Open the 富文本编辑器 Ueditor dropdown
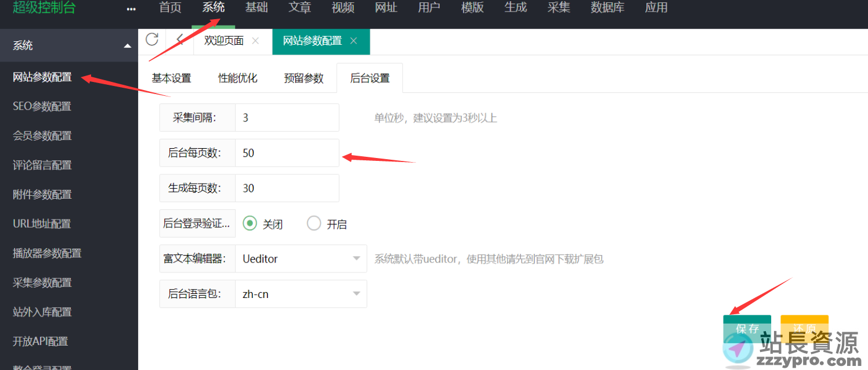The height and width of the screenshot is (370, 868). click(301, 258)
